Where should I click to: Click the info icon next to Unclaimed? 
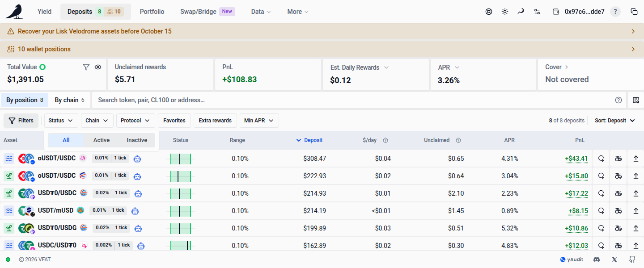(x=458, y=140)
